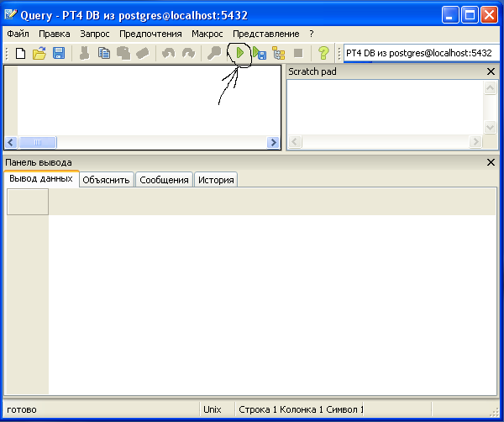Click inside the SQL query editor

(150, 100)
